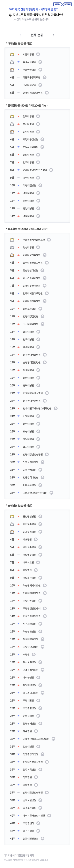The width and height of the screenshot is (74, 868).
Task: Click the MEDI STAFF logo
Action: [62, 4]
